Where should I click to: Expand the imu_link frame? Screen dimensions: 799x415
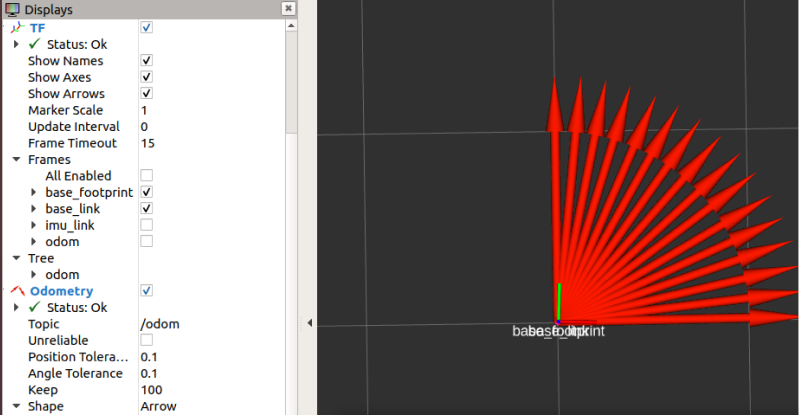coord(34,225)
